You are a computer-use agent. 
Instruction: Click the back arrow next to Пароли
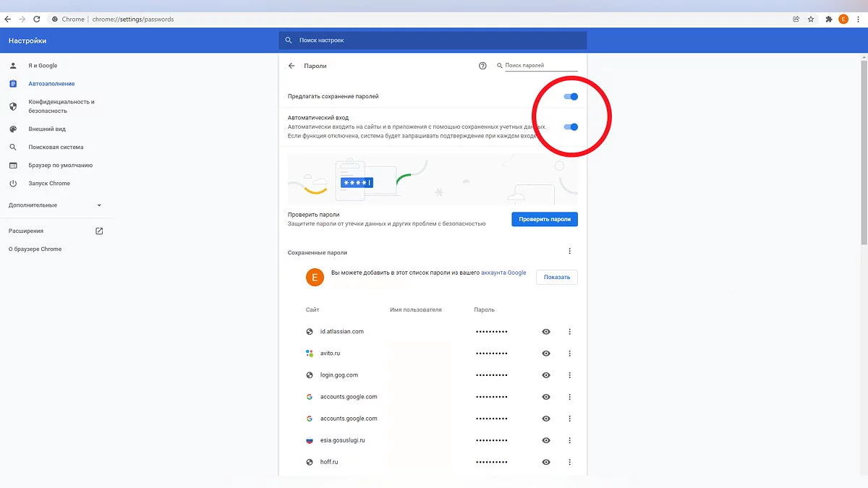tap(292, 66)
